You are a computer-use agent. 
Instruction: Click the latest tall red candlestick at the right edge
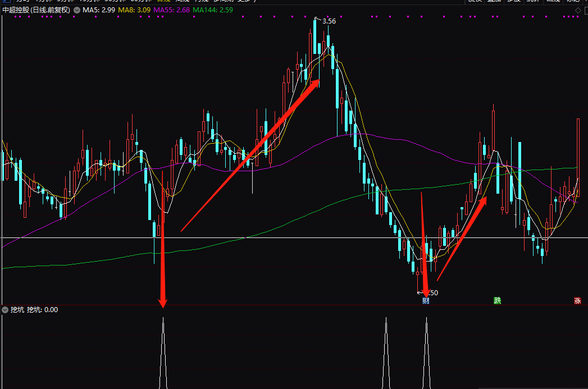[x=578, y=157]
